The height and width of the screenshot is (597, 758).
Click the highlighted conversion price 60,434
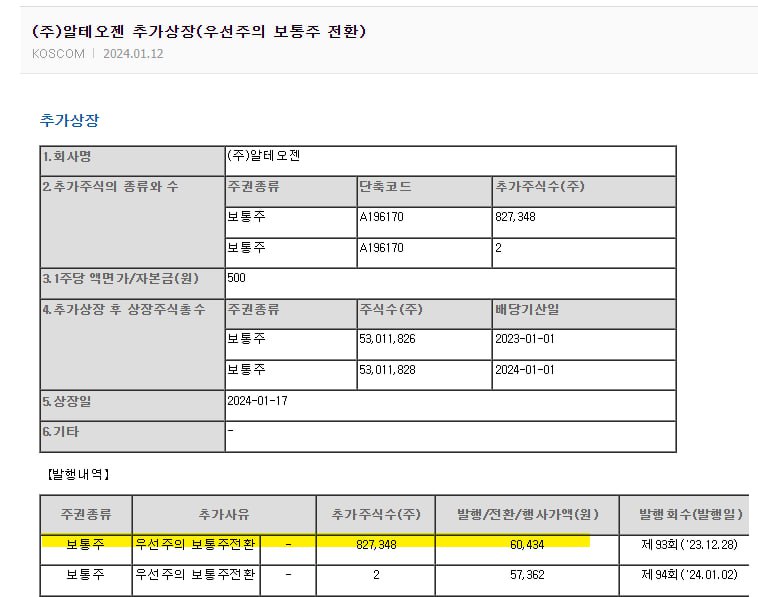(x=527, y=545)
